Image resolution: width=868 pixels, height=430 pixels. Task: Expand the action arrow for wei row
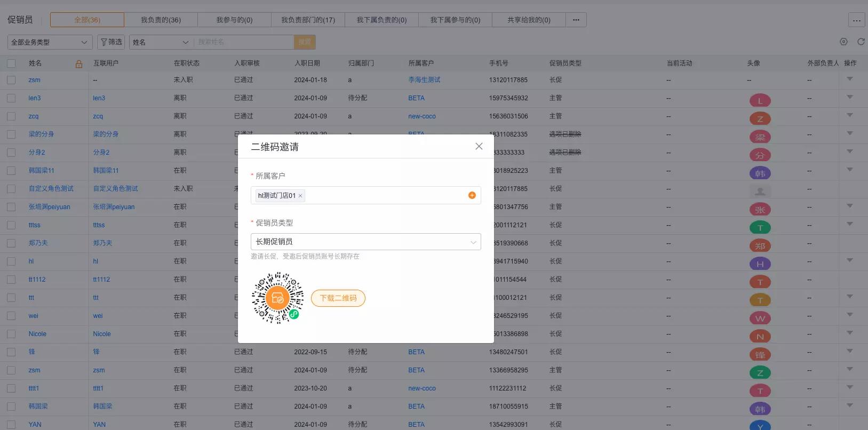coord(850,315)
